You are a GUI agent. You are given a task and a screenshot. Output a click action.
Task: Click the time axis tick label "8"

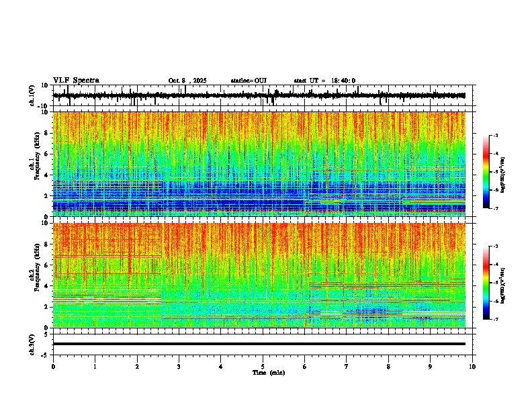[388, 367]
